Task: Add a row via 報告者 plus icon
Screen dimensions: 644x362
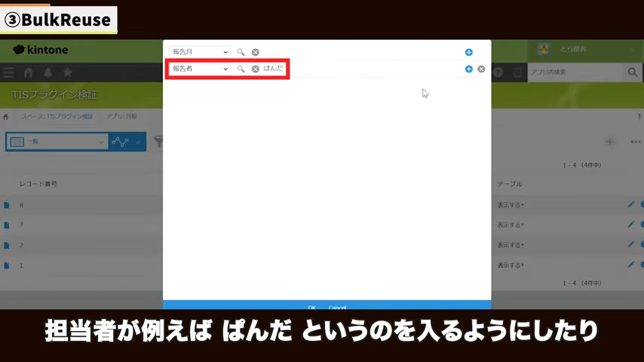Action: (468, 69)
